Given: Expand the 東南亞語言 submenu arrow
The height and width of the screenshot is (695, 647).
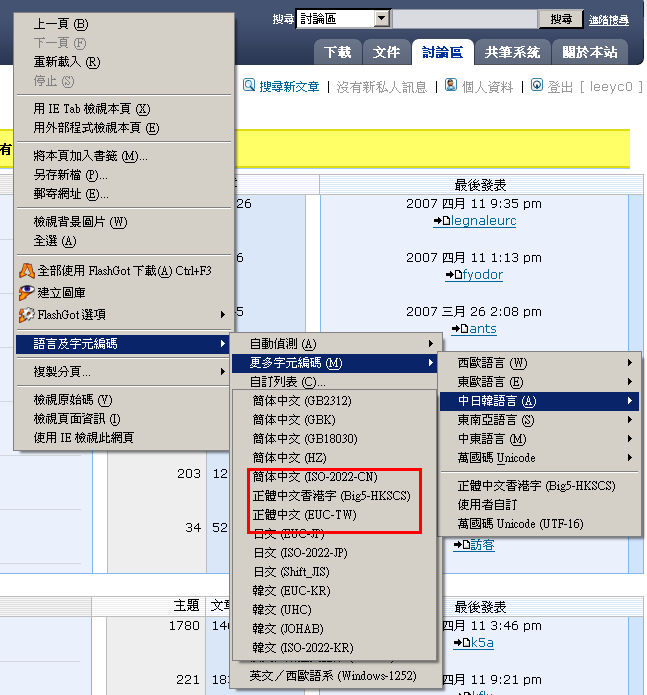Looking at the screenshot, I should tap(630, 420).
